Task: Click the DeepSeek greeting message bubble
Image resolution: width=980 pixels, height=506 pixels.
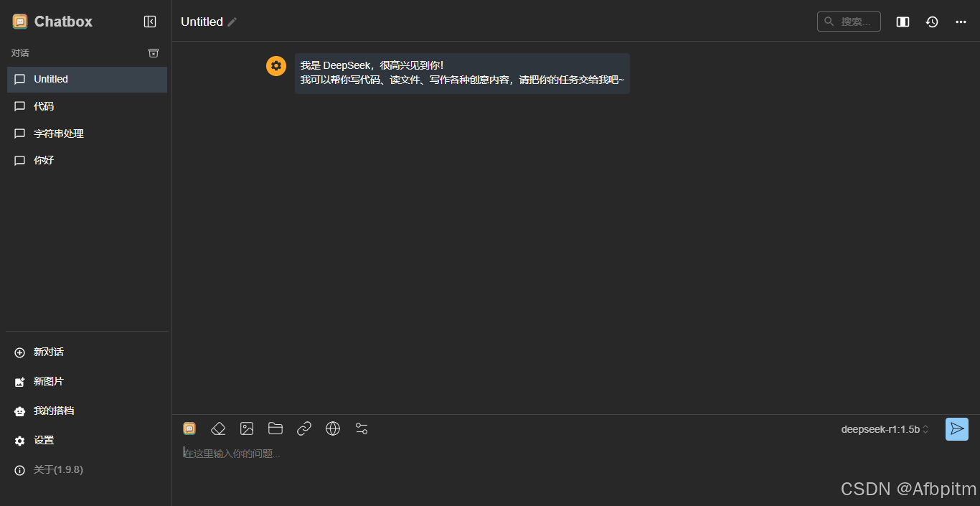Action: click(x=462, y=73)
